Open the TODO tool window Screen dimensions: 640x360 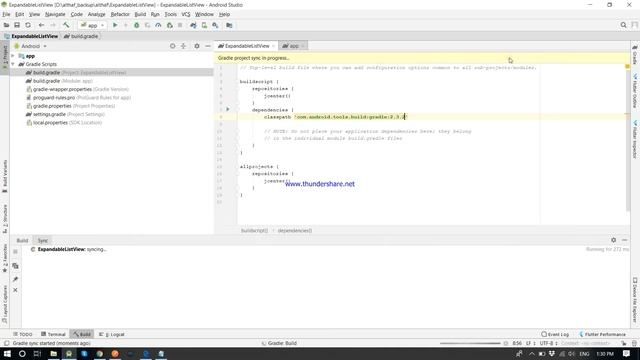tap(22, 334)
